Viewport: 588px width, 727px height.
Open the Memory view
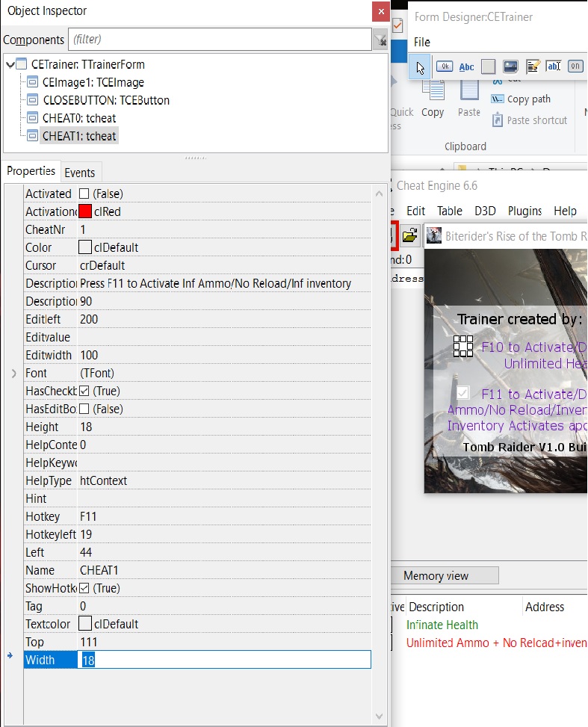pos(436,576)
